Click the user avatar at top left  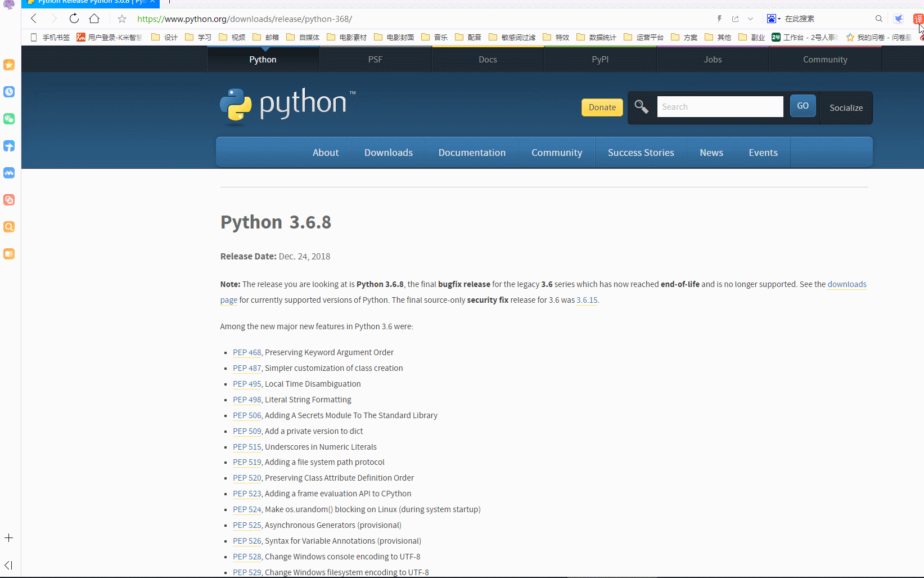(9, 4)
